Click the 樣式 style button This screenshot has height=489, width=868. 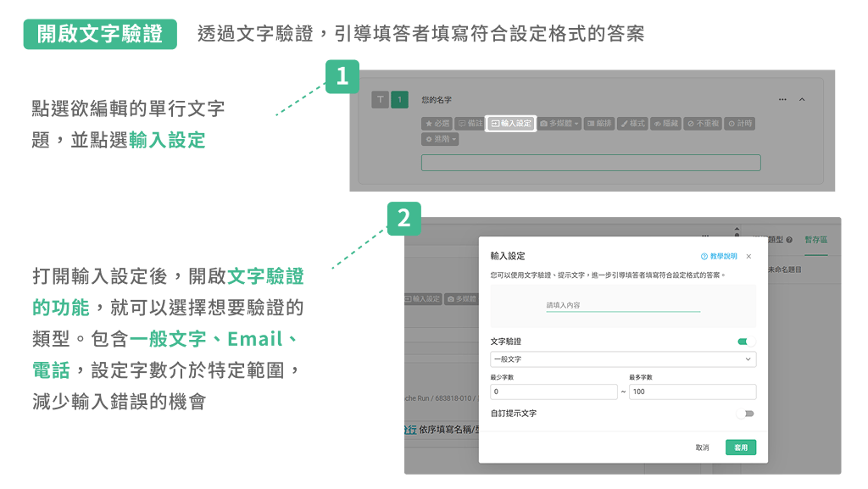(x=632, y=124)
